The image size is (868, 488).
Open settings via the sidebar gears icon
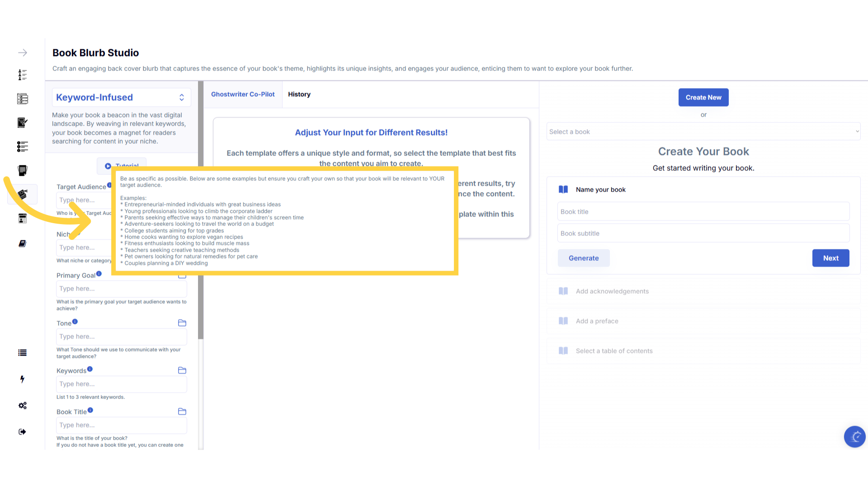tap(23, 405)
